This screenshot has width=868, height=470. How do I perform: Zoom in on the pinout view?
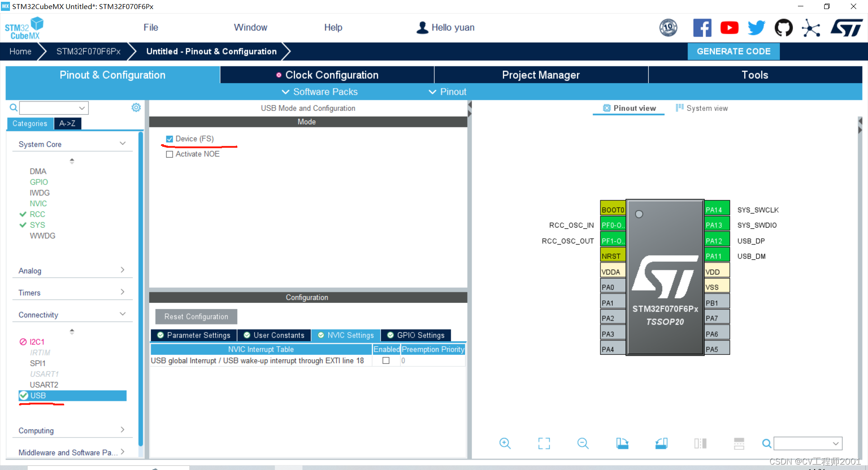coord(505,443)
